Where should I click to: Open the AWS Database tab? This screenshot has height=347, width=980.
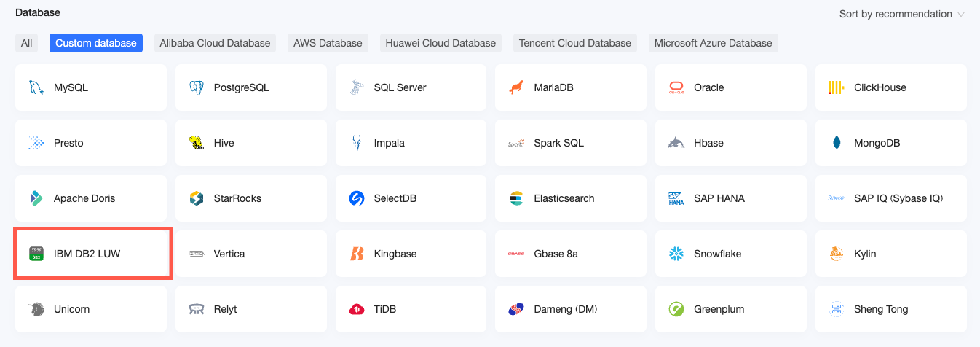328,43
